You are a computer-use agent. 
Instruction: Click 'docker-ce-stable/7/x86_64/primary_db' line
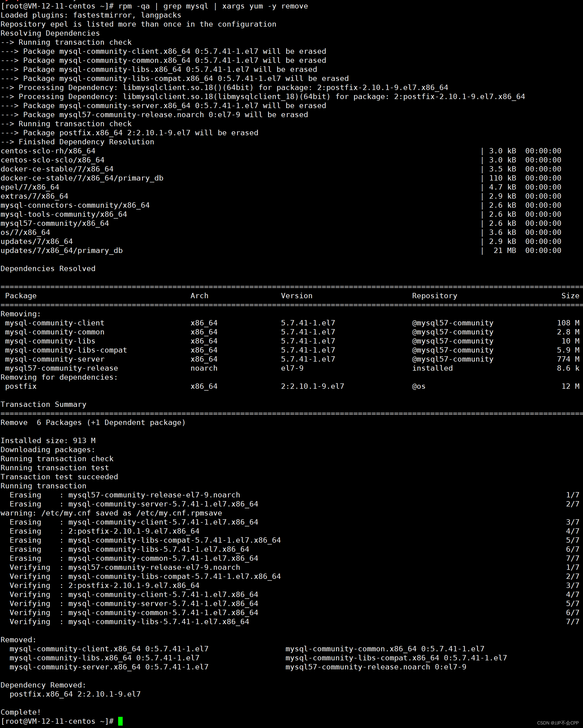[281, 178]
